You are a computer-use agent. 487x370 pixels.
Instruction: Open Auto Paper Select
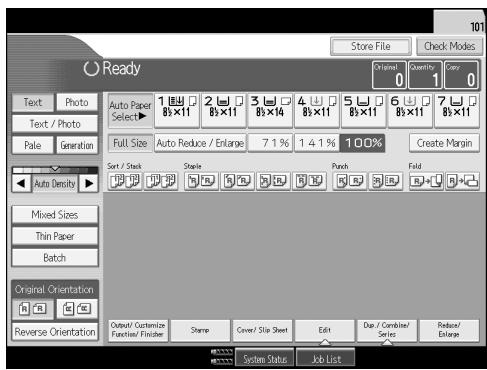130,111
